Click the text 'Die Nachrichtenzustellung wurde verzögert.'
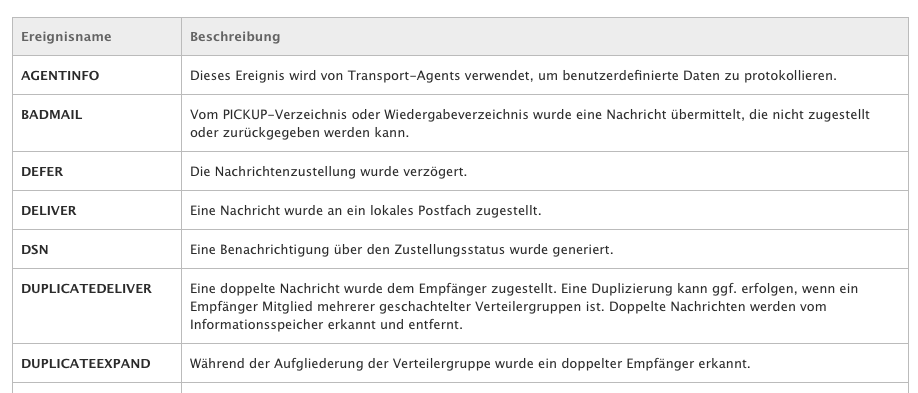The width and height of the screenshot is (918, 393). pos(328,172)
